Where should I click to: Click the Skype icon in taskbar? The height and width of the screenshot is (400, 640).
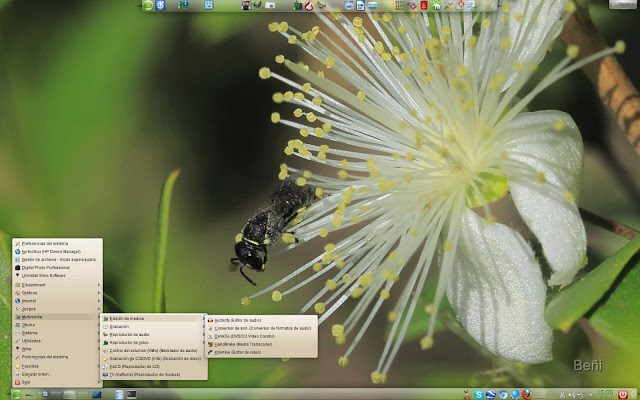pyautogui.click(x=479, y=394)
